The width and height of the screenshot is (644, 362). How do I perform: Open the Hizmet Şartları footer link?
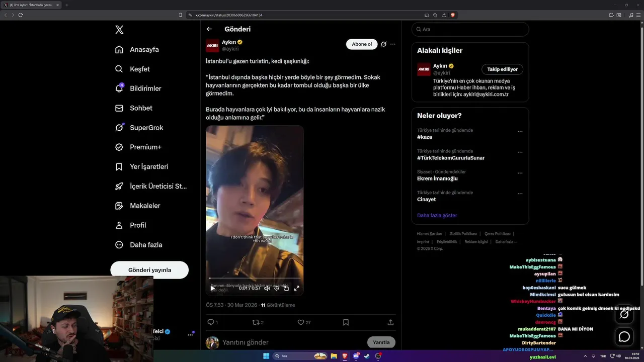pyautogui.click(x=429, y=234)
